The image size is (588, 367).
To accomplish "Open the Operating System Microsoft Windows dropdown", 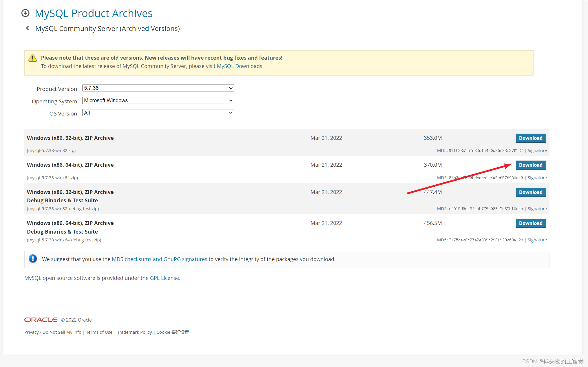I will 158,100.
